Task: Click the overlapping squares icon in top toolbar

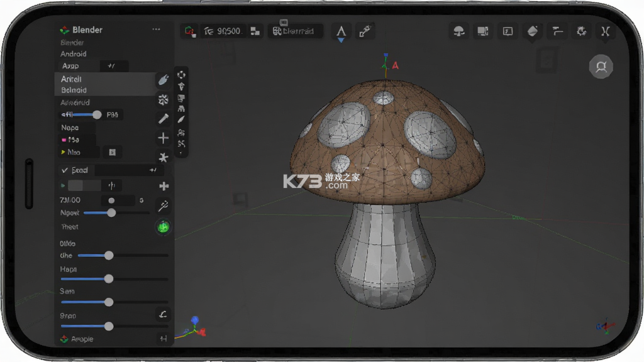Action: pyautogui.click(x=255, y=31)
